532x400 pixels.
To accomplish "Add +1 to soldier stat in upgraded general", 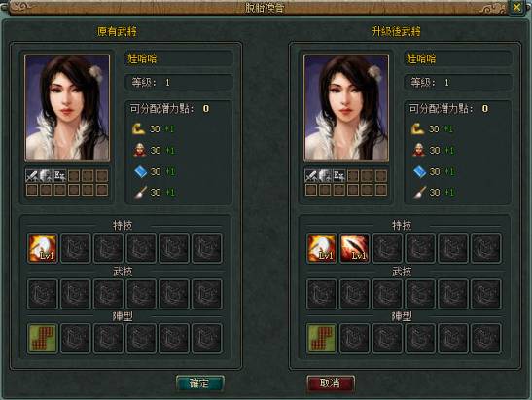I will [449, 151].
